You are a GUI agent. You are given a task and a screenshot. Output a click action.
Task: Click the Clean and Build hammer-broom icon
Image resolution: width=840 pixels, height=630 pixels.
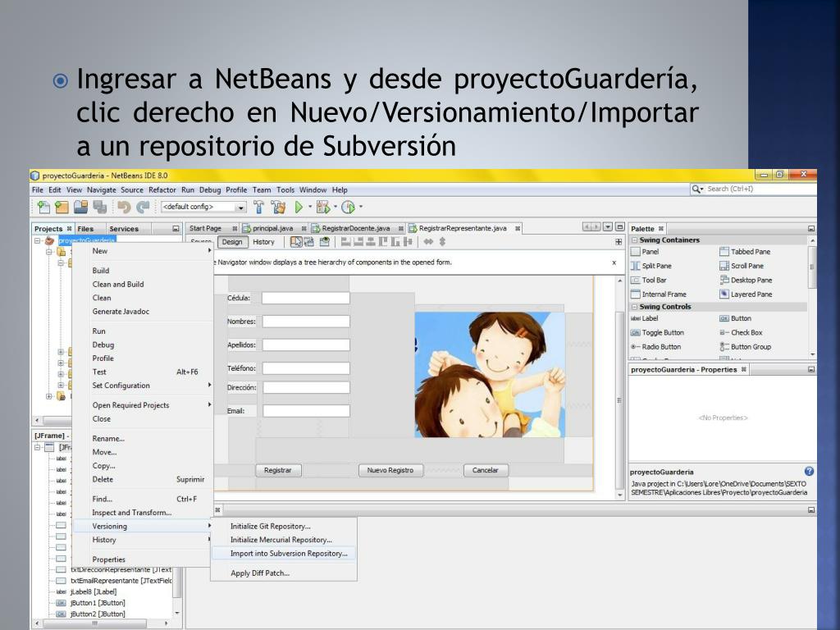click(278, 207)
